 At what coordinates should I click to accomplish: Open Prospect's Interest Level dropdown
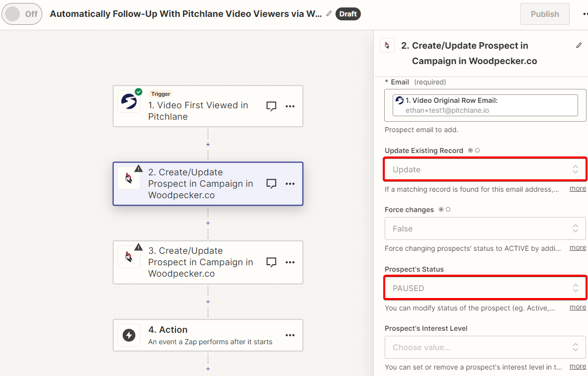pyautogui.click(x=485, y=348)
